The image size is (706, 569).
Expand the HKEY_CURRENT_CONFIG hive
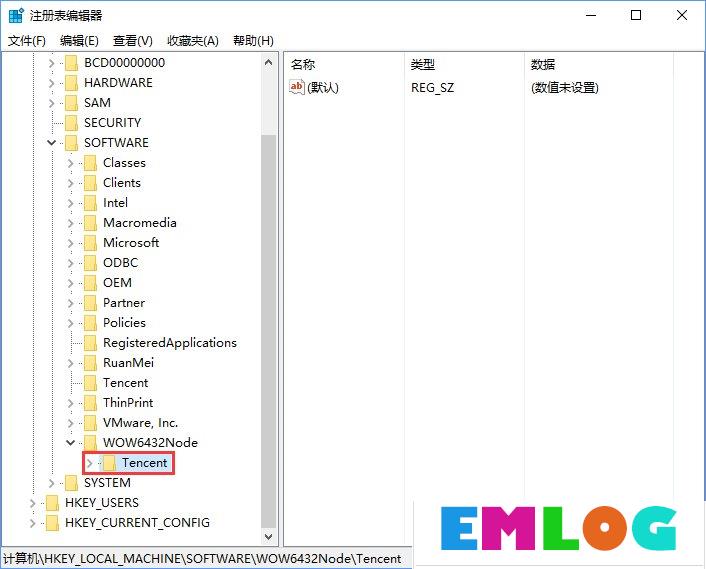click(x=32, y=523)
